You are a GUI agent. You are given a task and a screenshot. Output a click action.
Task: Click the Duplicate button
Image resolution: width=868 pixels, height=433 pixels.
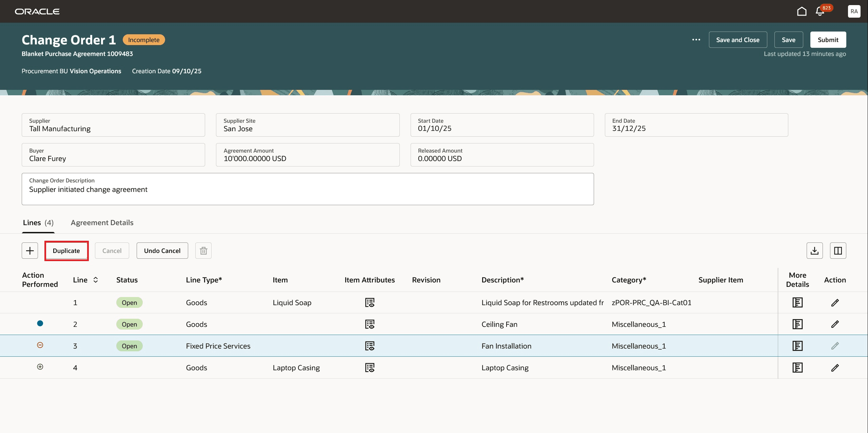click(66, 251)
